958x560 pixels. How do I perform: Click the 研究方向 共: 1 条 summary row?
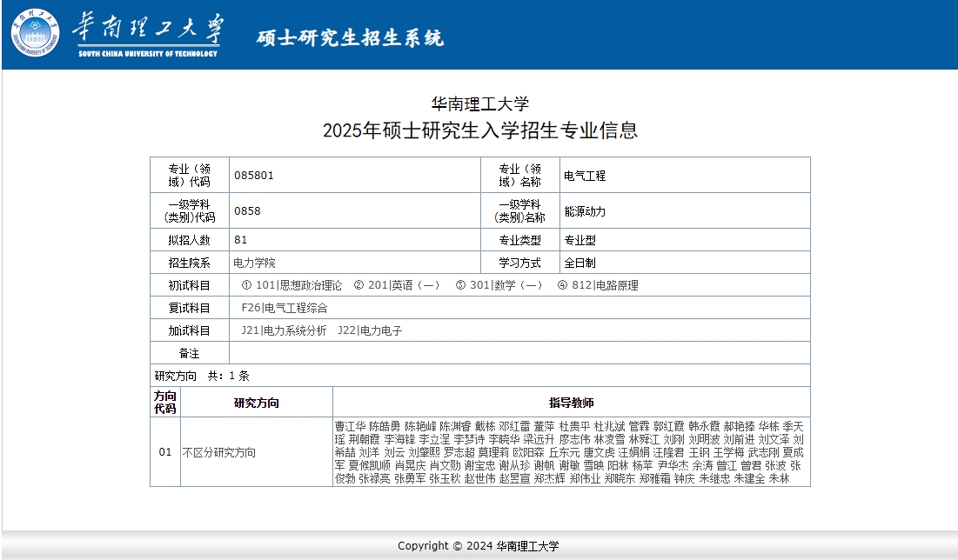click(479, 376)
